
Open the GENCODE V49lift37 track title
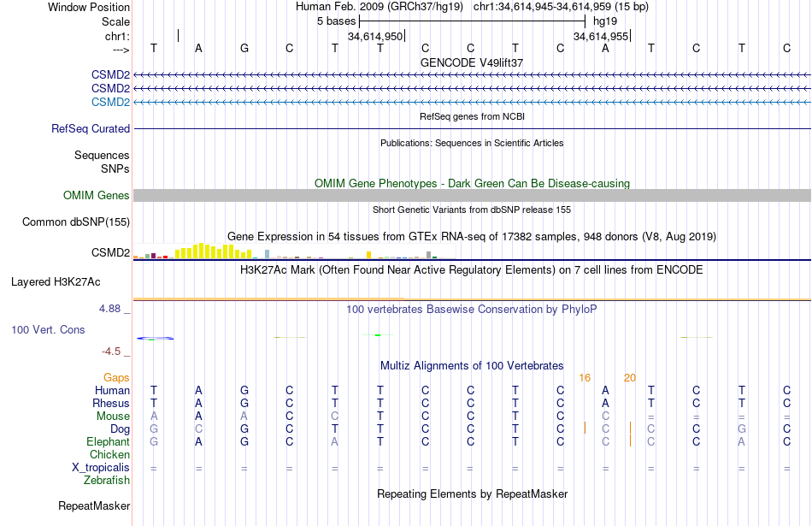[x=472, y=62]
